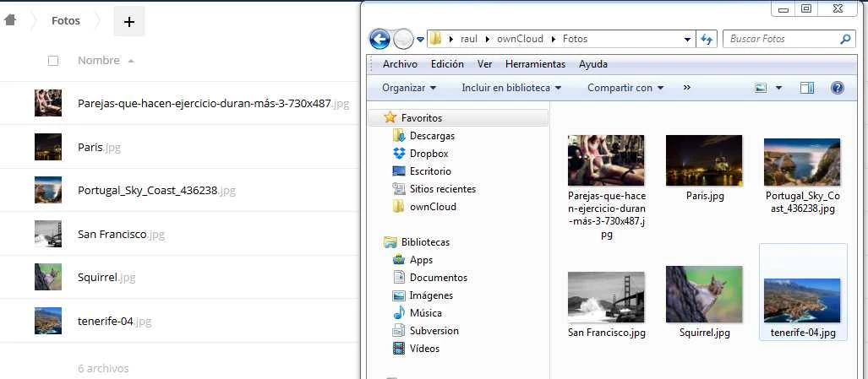The height and width of the screenshot is (379, 868).
Task: Open Paris.jpg in the web file list
Action: pyautogui.click(x=99, y=148)
